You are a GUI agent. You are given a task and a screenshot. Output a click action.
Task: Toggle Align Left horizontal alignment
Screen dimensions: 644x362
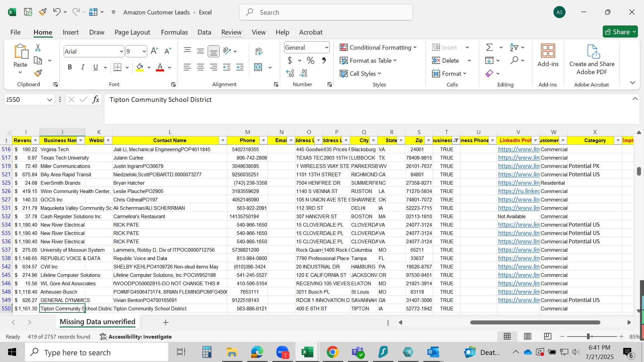tap(187, 67)
